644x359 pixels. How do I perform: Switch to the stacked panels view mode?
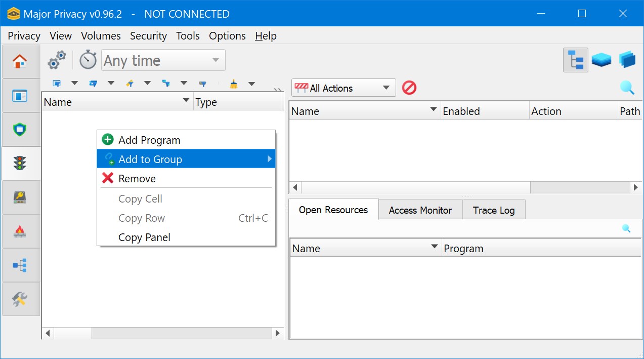pyautogui.click(x=602, y=59)
